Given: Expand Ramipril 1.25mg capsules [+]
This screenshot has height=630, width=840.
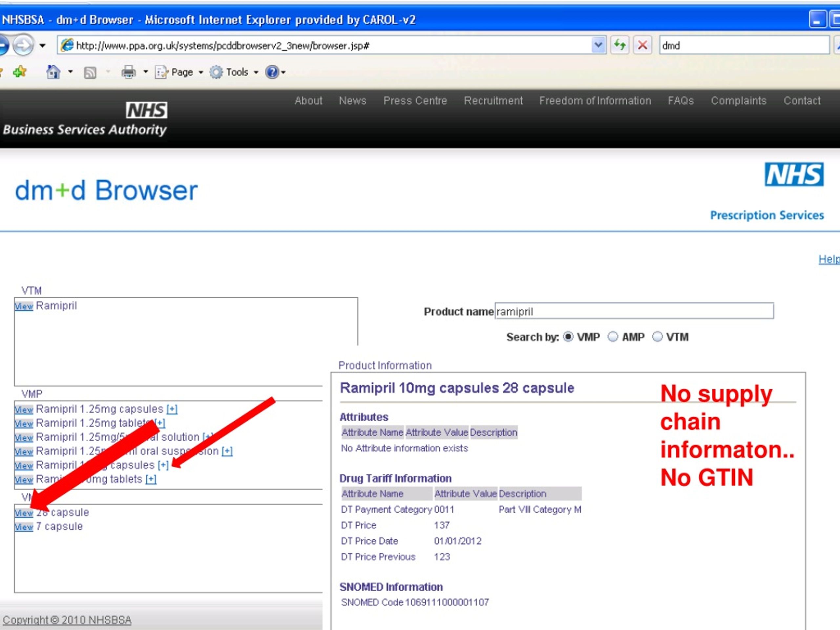Looking at the screenshot, I should coord(172,409).
